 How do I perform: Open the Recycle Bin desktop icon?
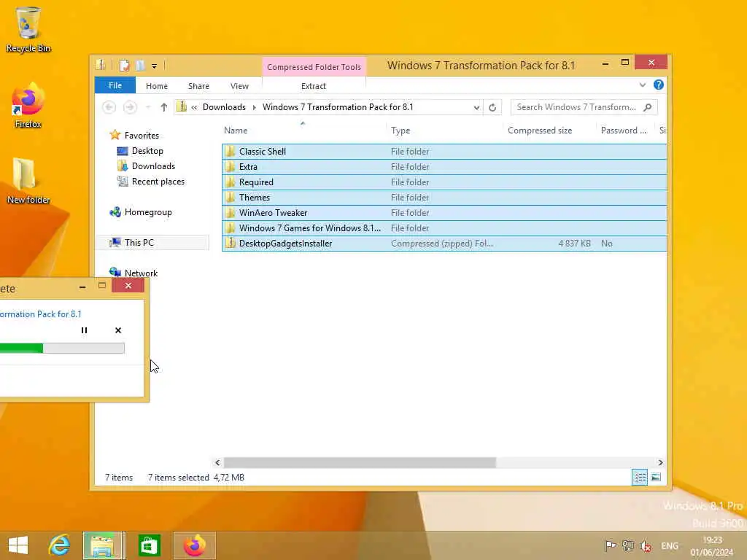(x=28, y=29)
